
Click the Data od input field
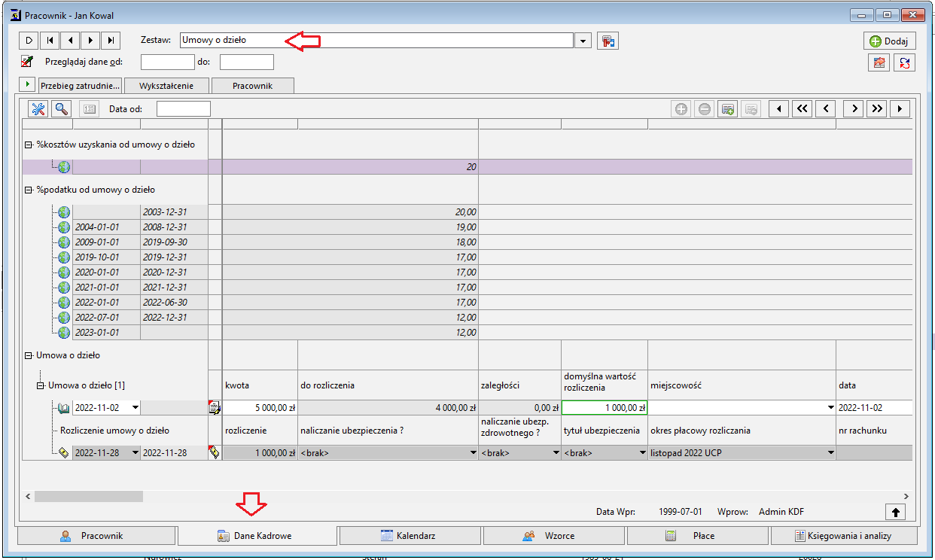(x=184, y=109)
